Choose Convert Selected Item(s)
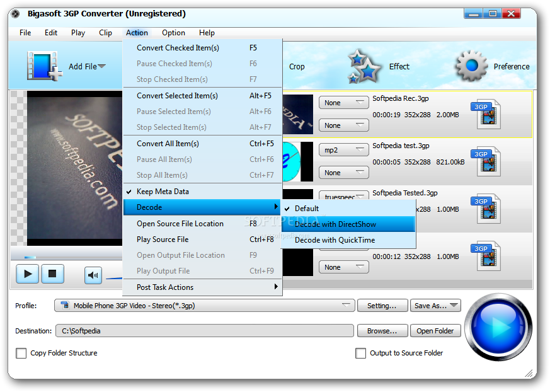The width and height of the screenshot is (550, 392). point(202,95)
